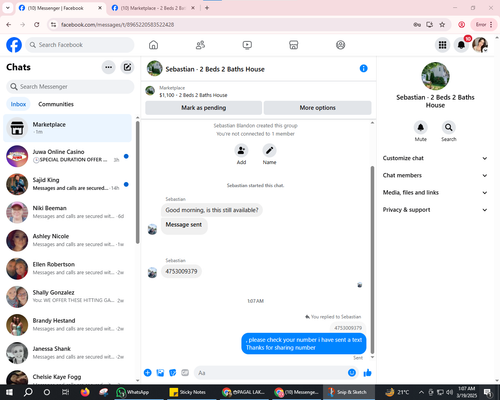This screenshot has height=400, width=500.
Task: Start a new message compose icon
Action: click(127, 67)
